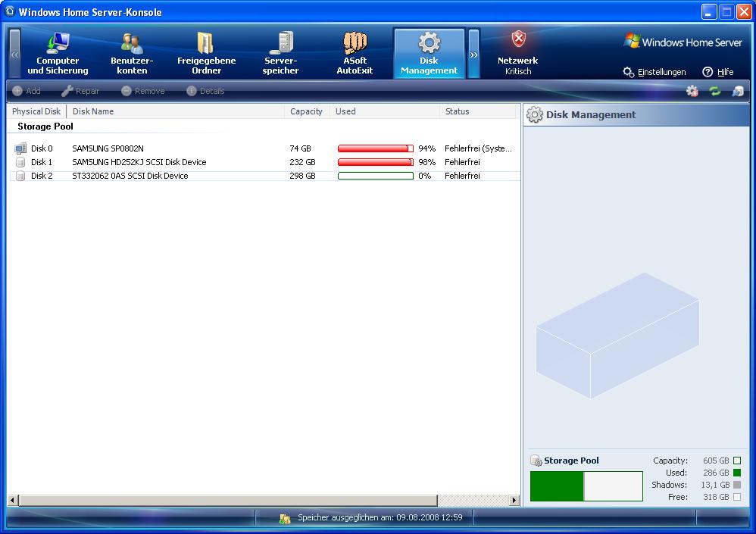Click the horizontal scrollbar left arrow
Screen dimensions: 756x534
[13, 500]
